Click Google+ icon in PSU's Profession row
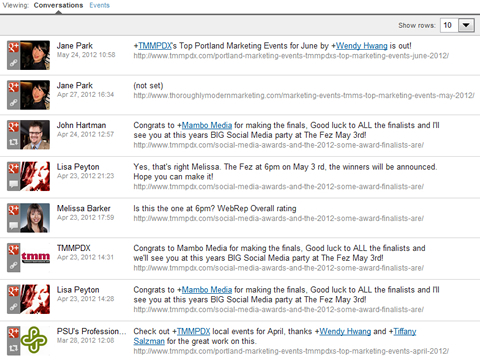This screenshot has width=480, height=360. 13,334
